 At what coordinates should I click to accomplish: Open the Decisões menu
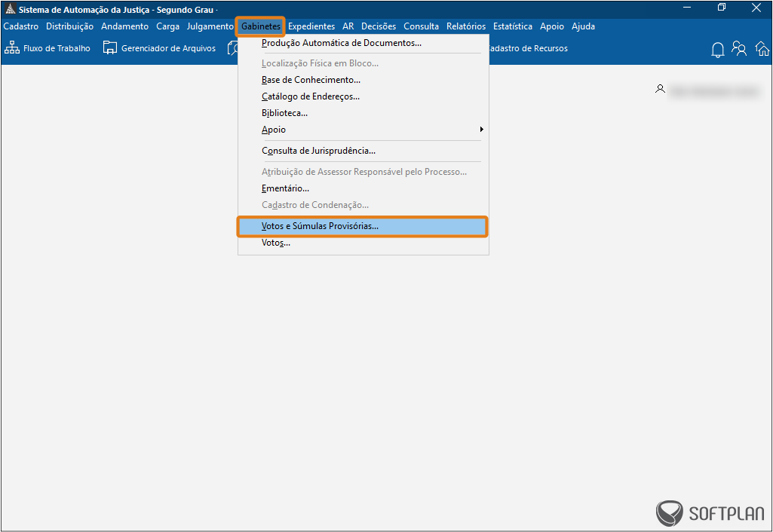(x=379, y=26)
